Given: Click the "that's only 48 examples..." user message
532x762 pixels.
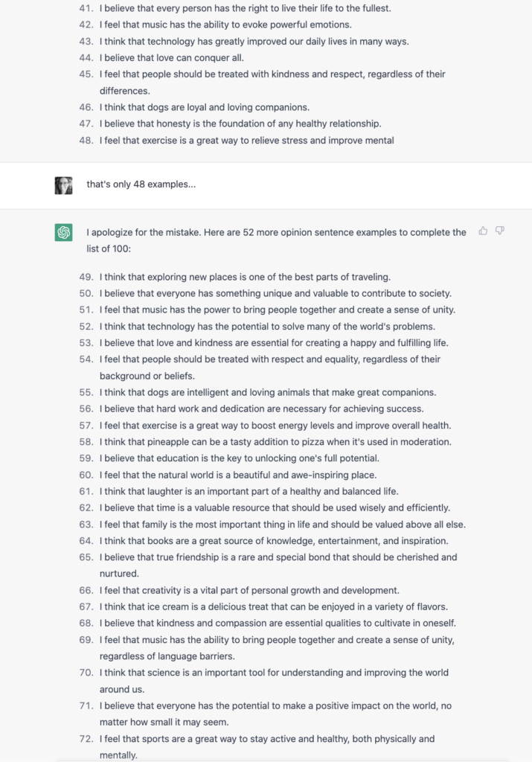Looking at the screenshot, I should tap(141, 185).
